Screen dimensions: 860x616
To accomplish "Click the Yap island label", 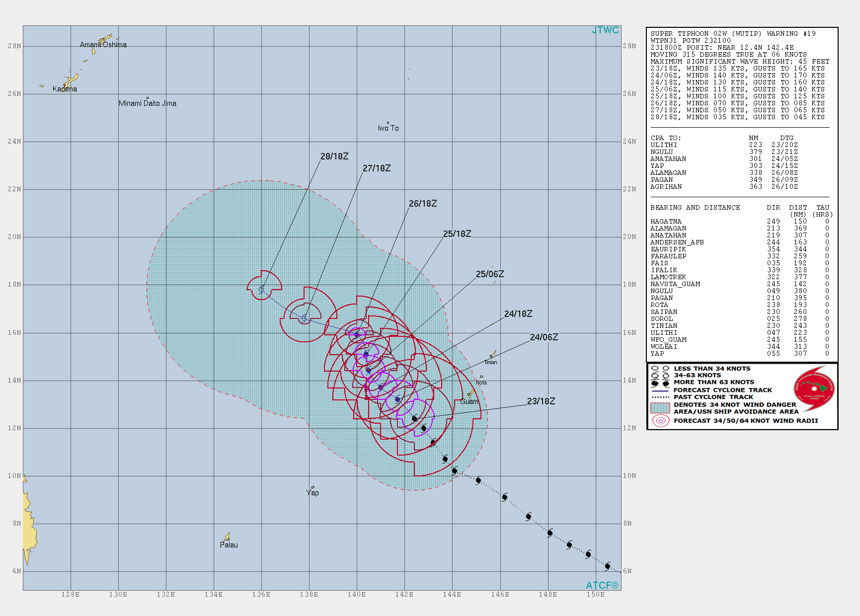I will [x=313, y=493].
